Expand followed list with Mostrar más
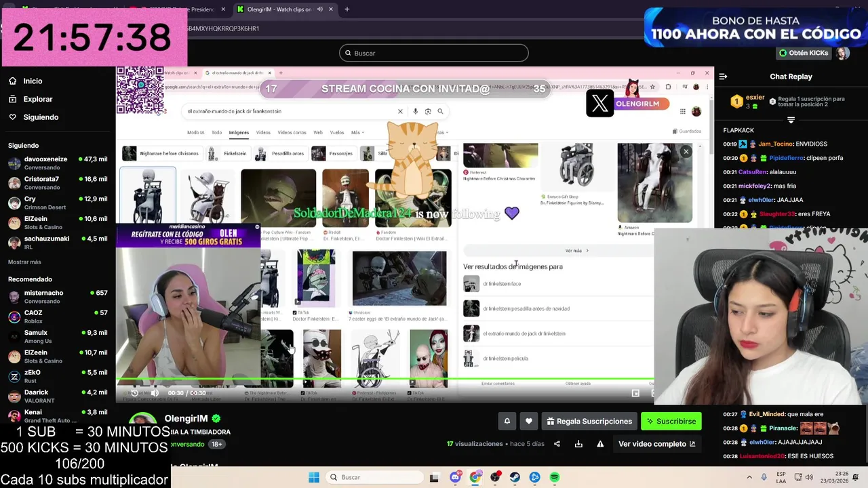The height and width of the screenshot is (488, 868). (x=24, y=262)
